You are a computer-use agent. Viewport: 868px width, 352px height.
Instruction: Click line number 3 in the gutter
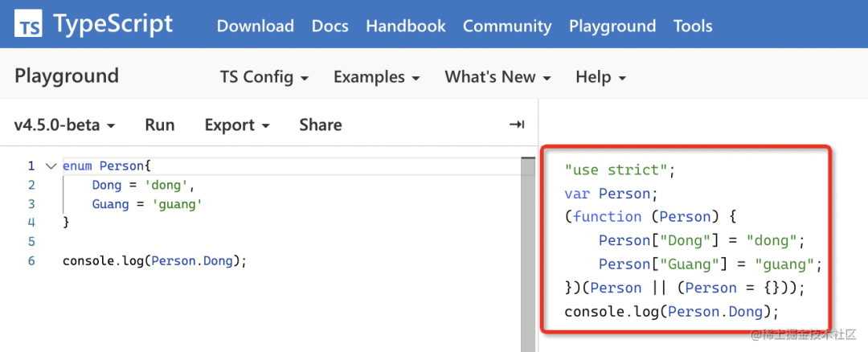31,204
